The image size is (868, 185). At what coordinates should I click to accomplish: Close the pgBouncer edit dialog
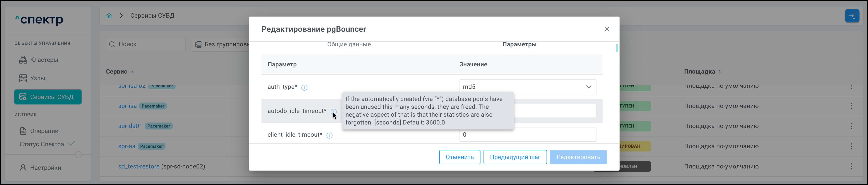(607, 29)
